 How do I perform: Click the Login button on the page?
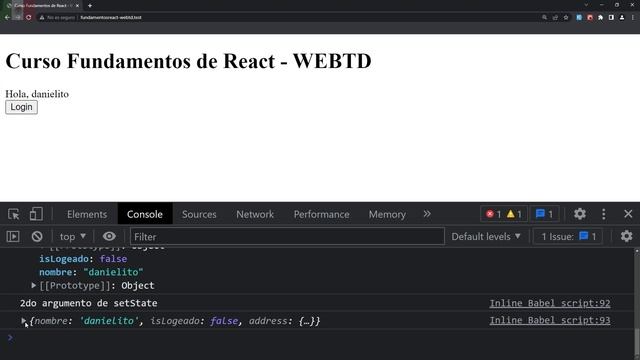(21, 107)
